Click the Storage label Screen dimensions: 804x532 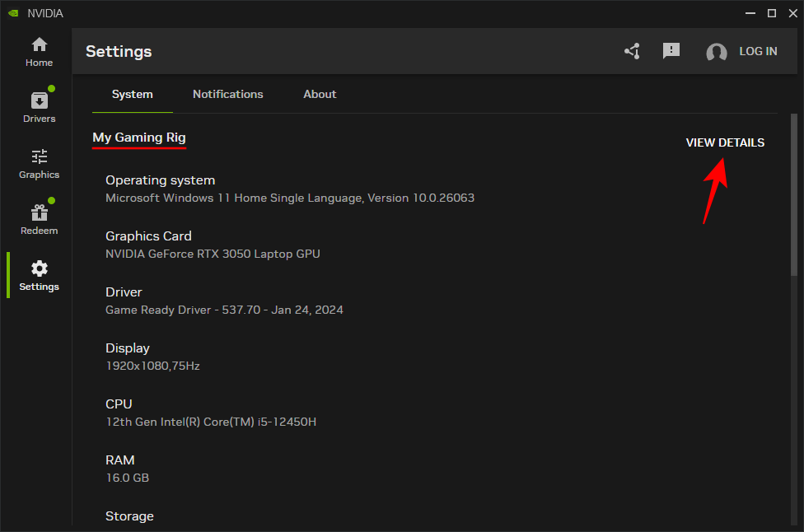point(129,516)
